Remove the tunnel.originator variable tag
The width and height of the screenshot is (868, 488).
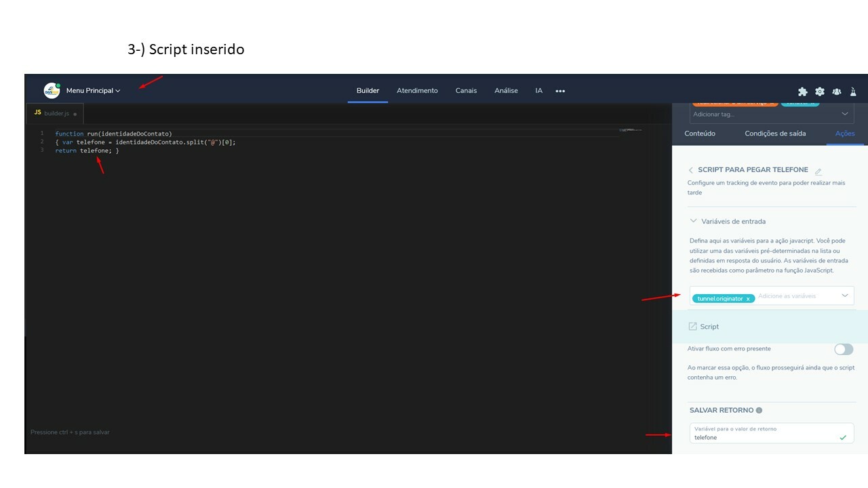point(748,299)
